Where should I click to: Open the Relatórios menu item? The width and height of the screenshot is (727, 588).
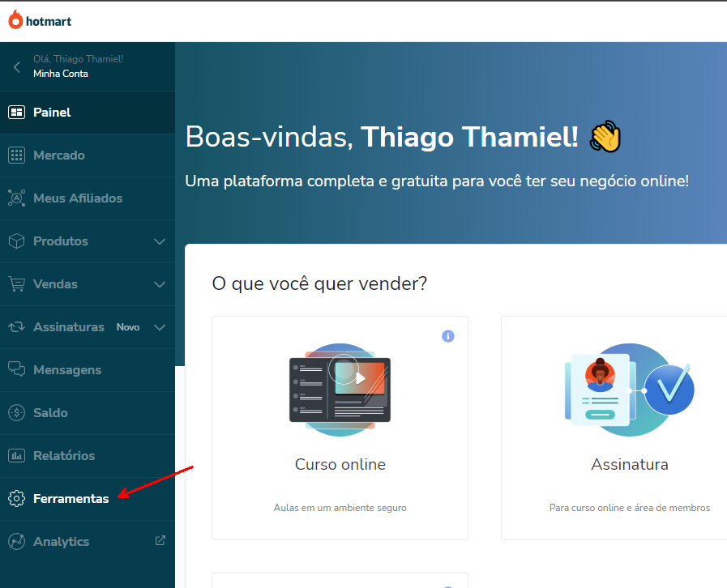[x=64, y=456]
